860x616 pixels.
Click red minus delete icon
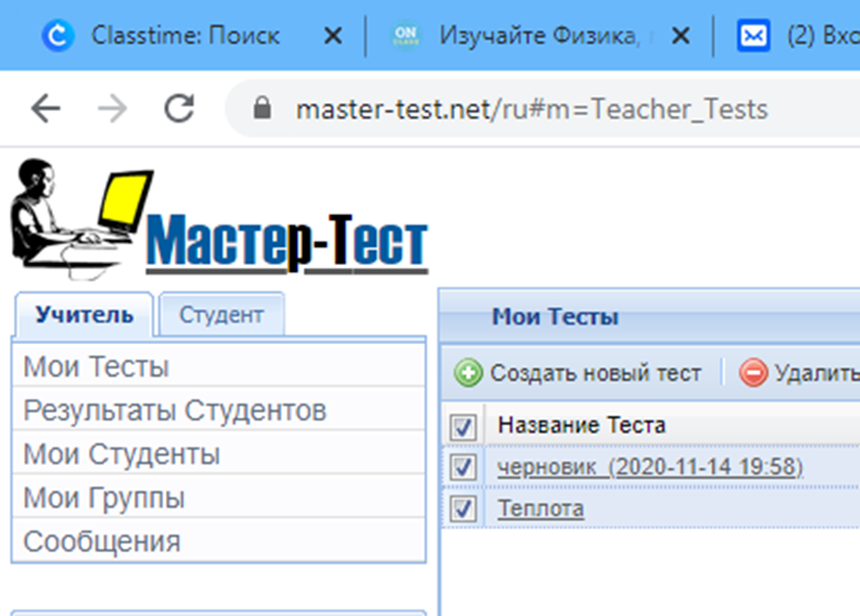coord(753,373)
